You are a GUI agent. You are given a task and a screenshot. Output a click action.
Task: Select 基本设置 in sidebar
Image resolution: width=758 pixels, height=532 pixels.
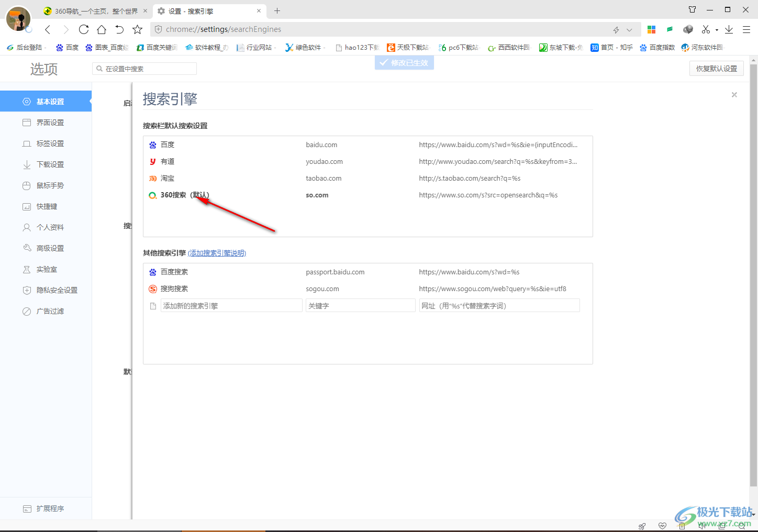(x=46, y=102)
